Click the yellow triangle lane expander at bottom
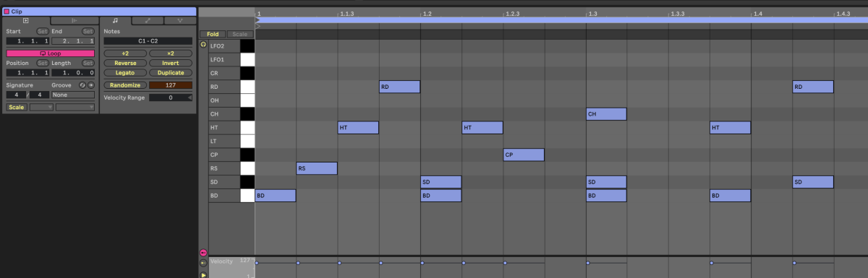This screenshot has height=278, width=868. click(x=203, y=274)
